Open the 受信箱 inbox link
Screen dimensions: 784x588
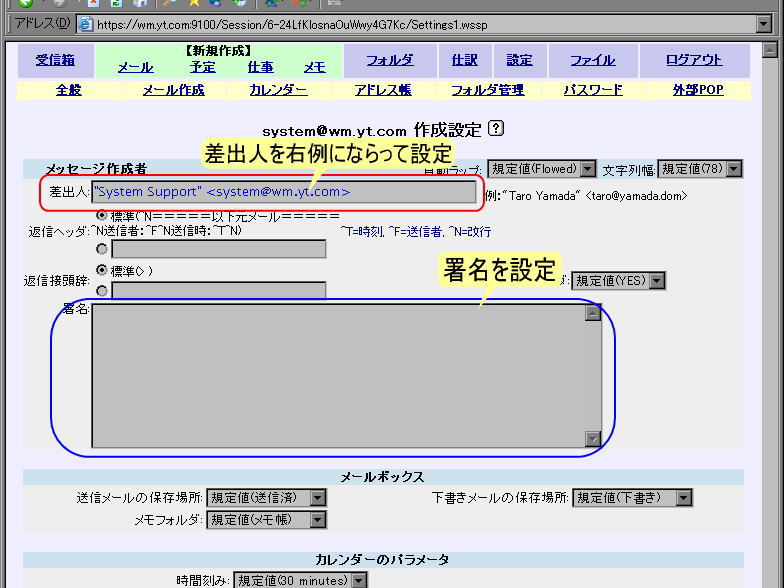pos(55,60)
